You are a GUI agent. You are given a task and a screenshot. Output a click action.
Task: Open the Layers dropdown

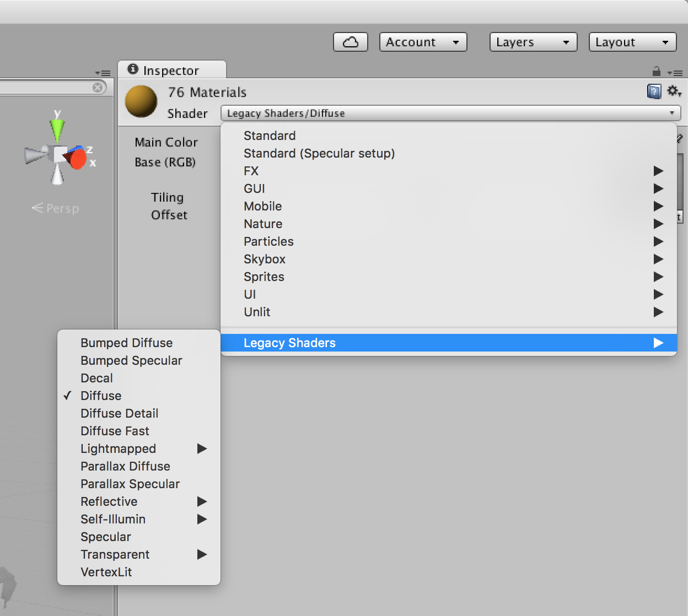point(533,42)
